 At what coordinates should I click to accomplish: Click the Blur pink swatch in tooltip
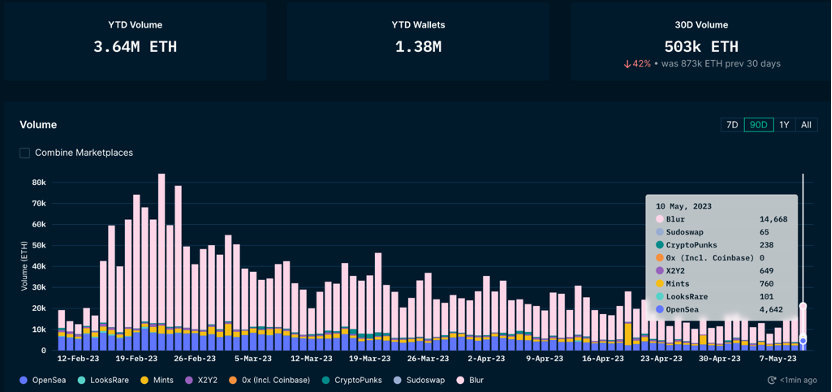click(x=660, y=219)
